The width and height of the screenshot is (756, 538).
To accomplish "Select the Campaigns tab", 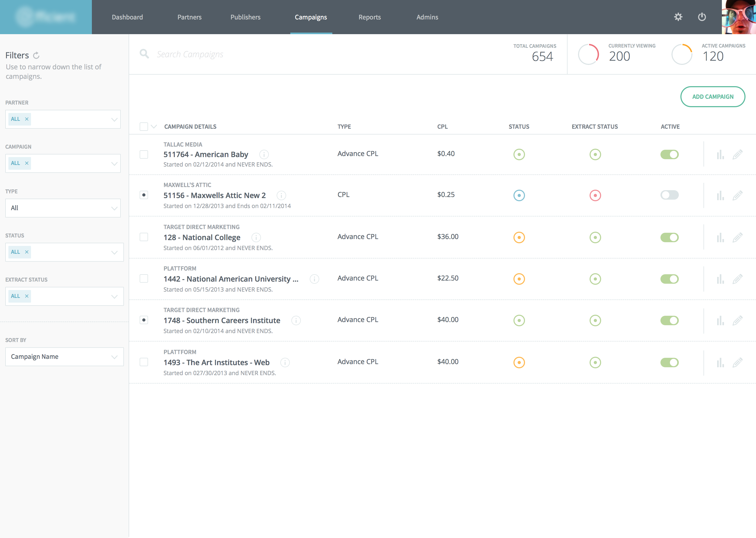I will 311,17.
